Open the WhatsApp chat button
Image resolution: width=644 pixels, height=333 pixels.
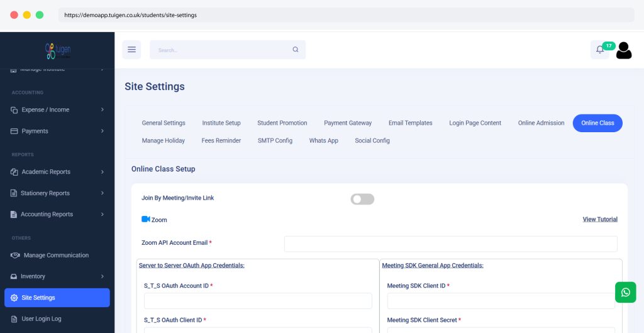625,292
